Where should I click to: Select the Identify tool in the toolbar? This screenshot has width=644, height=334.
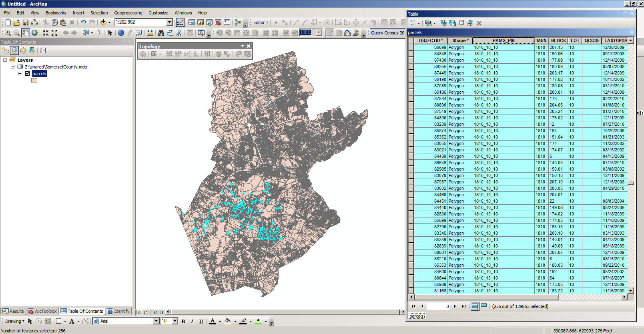(121, 33)
